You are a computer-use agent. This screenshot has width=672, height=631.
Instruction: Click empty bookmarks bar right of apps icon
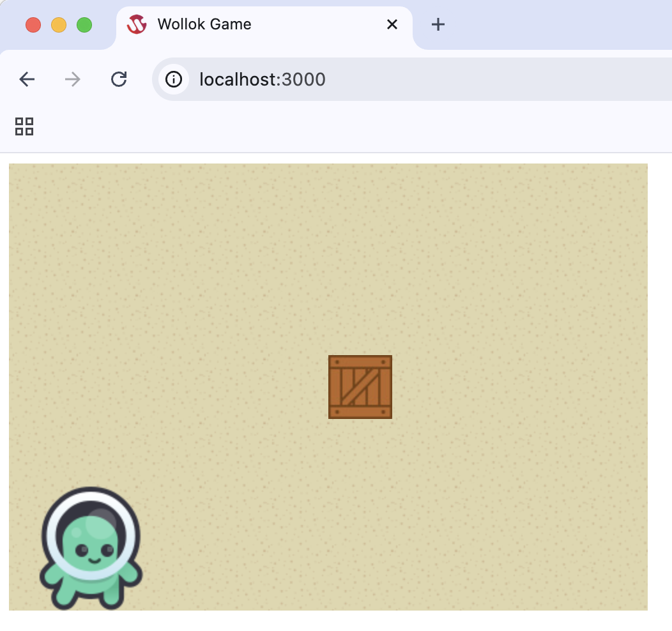pyautogui.click(x=319, y=126)
